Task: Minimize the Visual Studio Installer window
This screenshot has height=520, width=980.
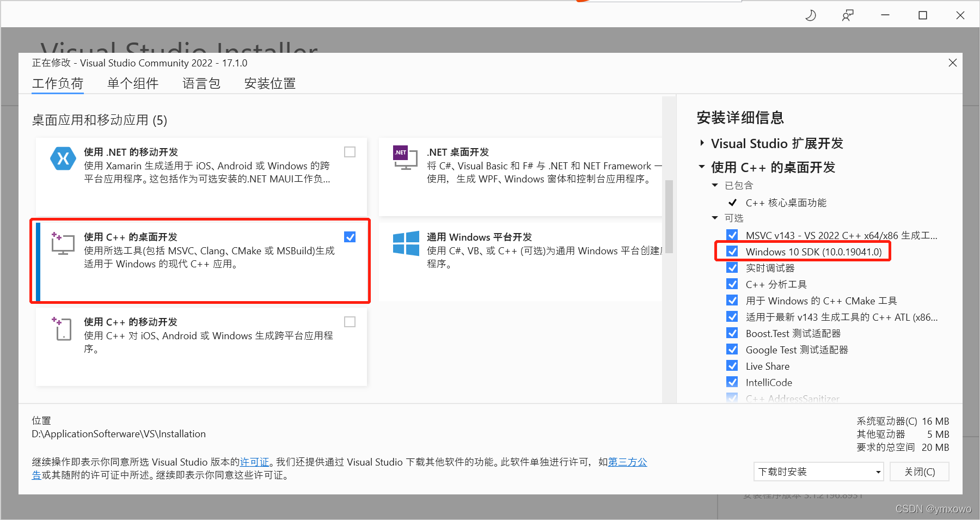Action: (885, 15)
